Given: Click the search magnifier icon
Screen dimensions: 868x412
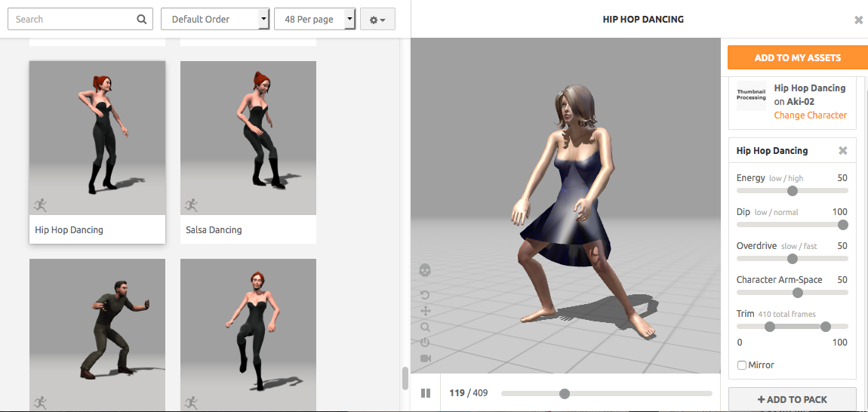Looking at the screenshot, I should (142, 20).
